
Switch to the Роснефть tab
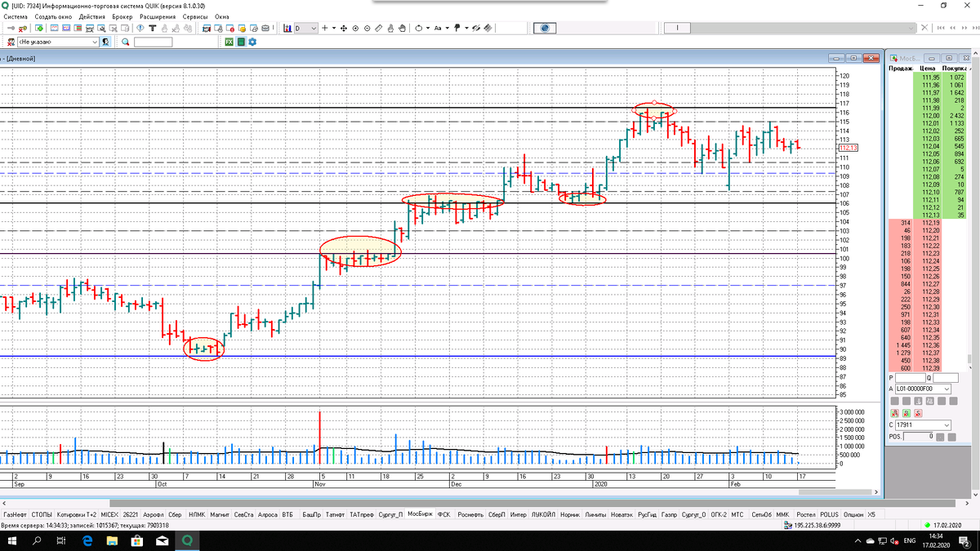coord(470,514)
